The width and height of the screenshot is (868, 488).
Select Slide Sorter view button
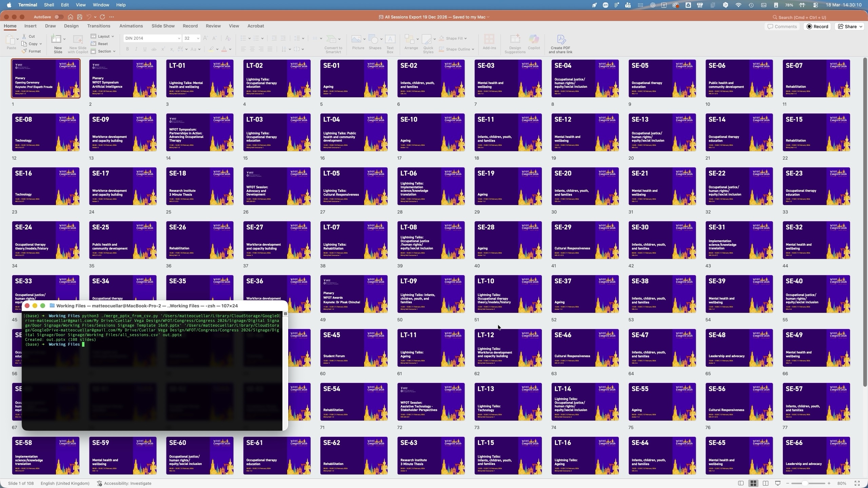tap(753, 483)
